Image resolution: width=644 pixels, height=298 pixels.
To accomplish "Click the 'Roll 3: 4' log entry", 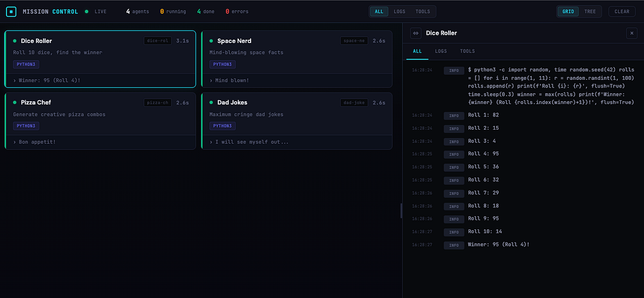I will tap(522, 141).
